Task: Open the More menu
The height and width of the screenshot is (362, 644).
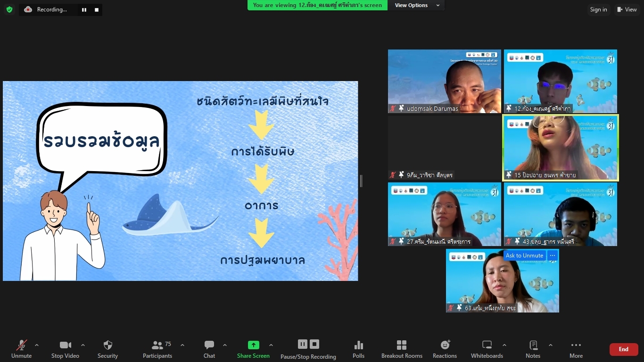Action: pos(576,349)
